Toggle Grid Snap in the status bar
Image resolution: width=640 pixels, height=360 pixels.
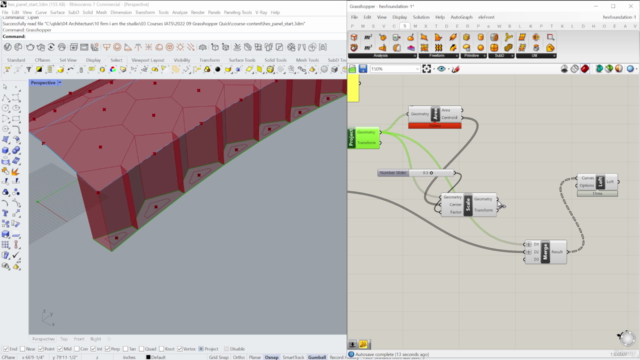(x=219, y=357)
